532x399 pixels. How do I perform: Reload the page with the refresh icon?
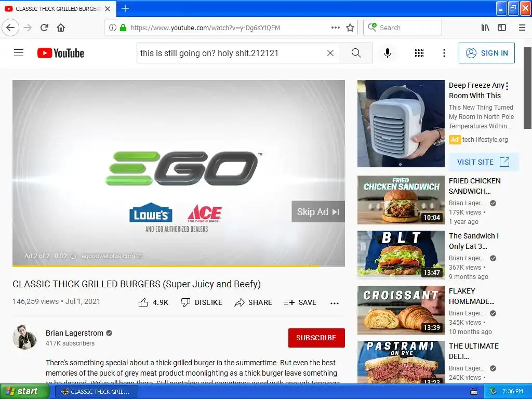tap(44, 28)
